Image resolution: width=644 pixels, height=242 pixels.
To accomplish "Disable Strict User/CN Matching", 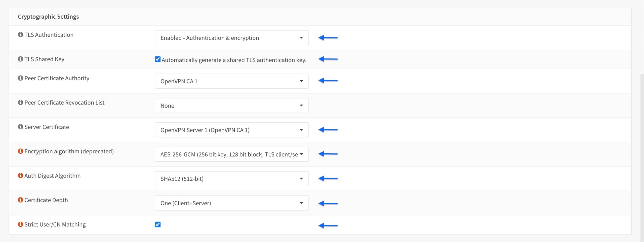I will 157,224.
